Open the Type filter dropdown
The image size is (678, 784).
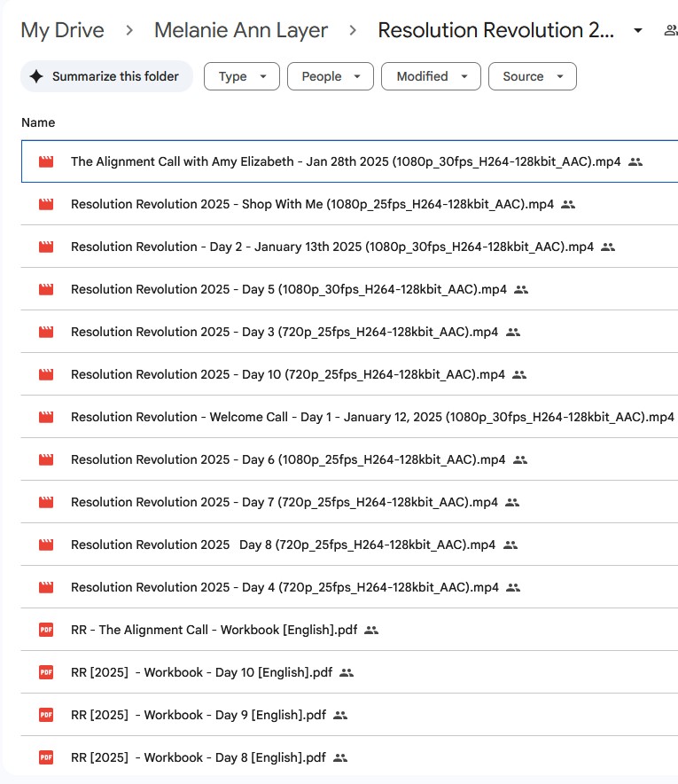241,76
